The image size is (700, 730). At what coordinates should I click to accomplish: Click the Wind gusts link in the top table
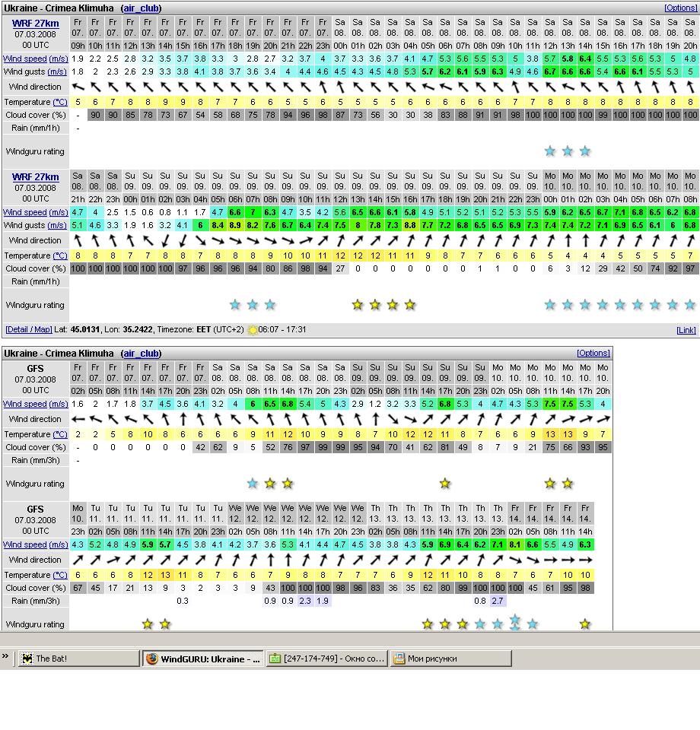(x=24, y=71)
